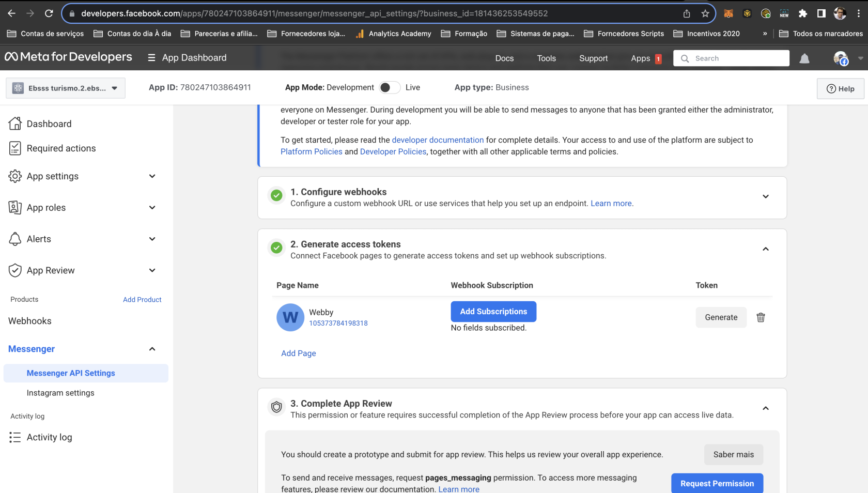Select Instagram settings in sidebar
The image size is (868, 493).
(60, 393)
